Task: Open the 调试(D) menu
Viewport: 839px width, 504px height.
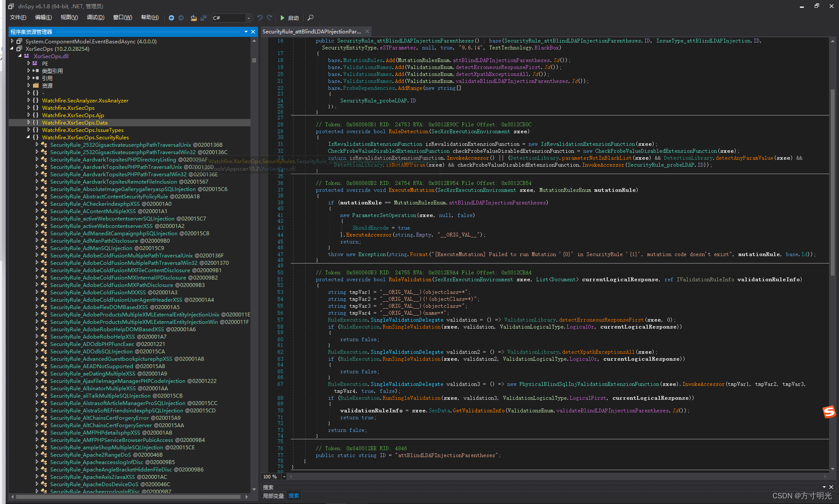Action: (95, 17)
